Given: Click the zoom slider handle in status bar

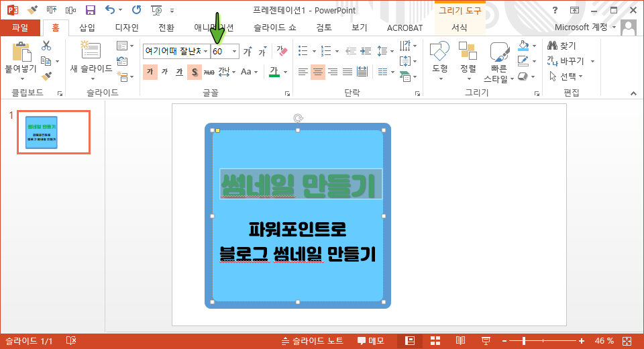Looking at the screenshot, I should coord(524,341).
